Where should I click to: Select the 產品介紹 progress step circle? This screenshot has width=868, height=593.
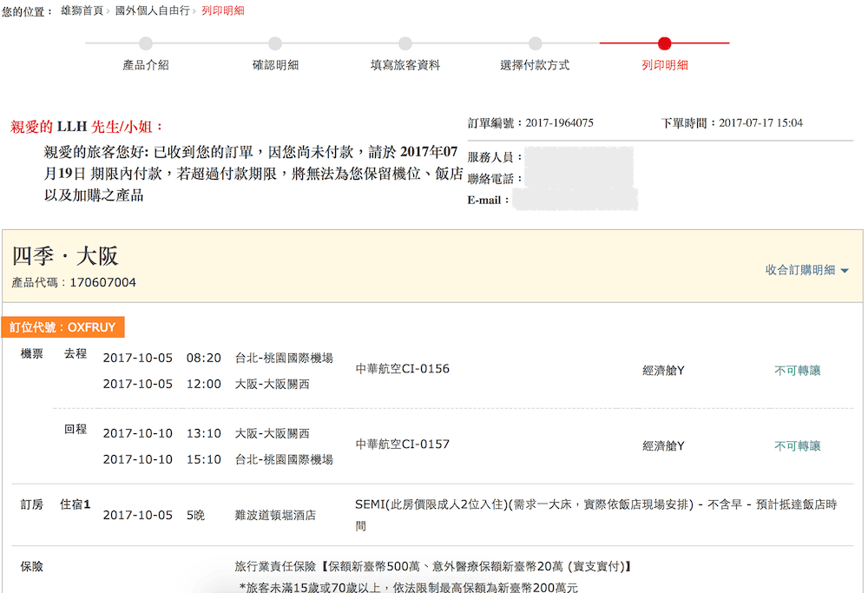(x=145, y=42)
